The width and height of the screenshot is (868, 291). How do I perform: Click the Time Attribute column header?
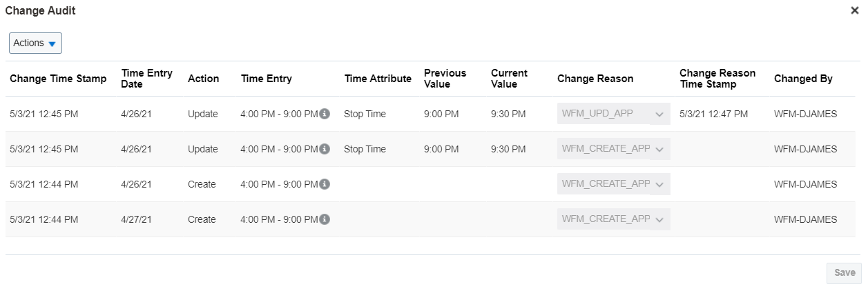coord(378,79)
